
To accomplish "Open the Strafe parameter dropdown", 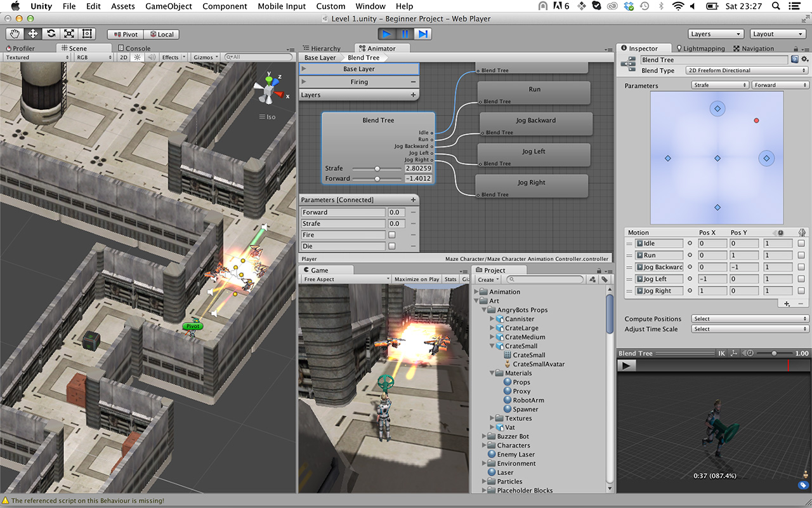I will point(720,85).
